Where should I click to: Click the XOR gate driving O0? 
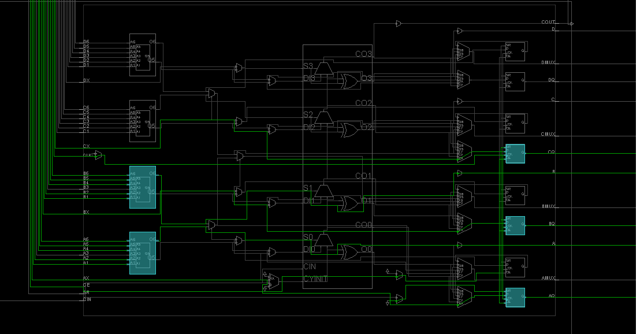tap(349, 251)
